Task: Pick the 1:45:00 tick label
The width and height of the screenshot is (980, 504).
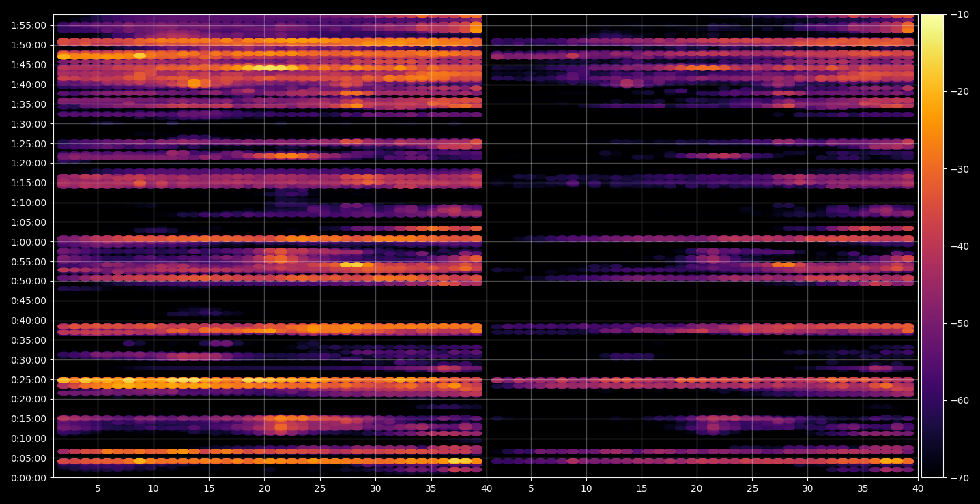Action: pos(28,65)
